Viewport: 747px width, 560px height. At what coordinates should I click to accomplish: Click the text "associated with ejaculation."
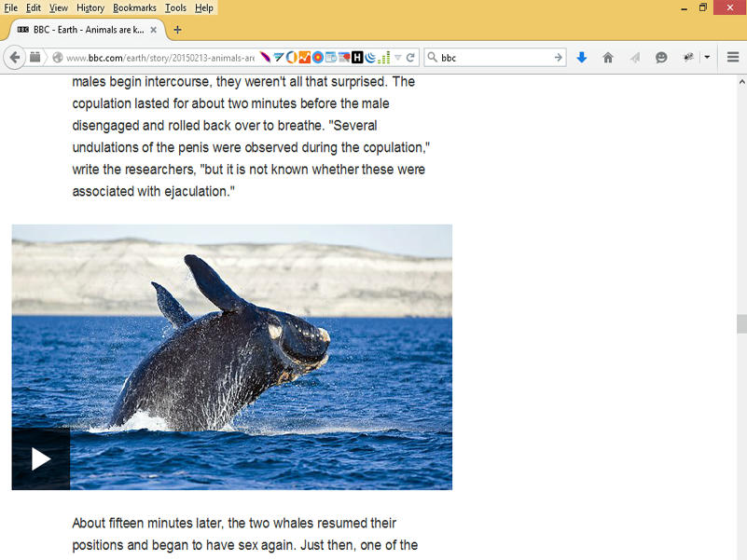coord(153,191)
